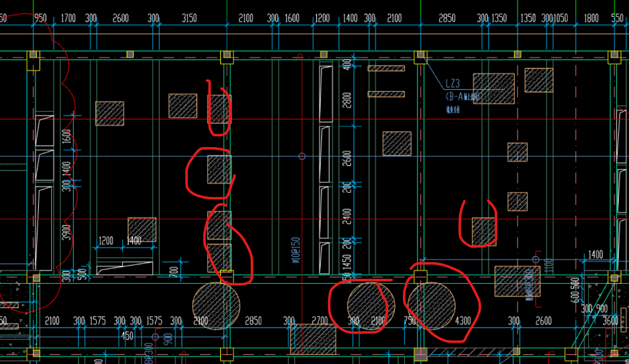Click the 1200 dimension left of interior 1400
Screen dimensions: 629x364
(x=106, y=241)
